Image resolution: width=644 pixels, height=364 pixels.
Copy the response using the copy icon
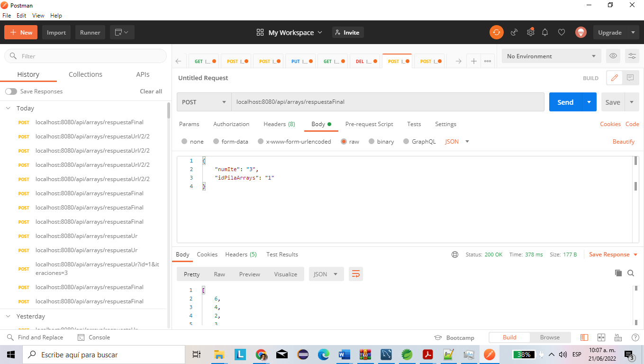tap(618, 273)
